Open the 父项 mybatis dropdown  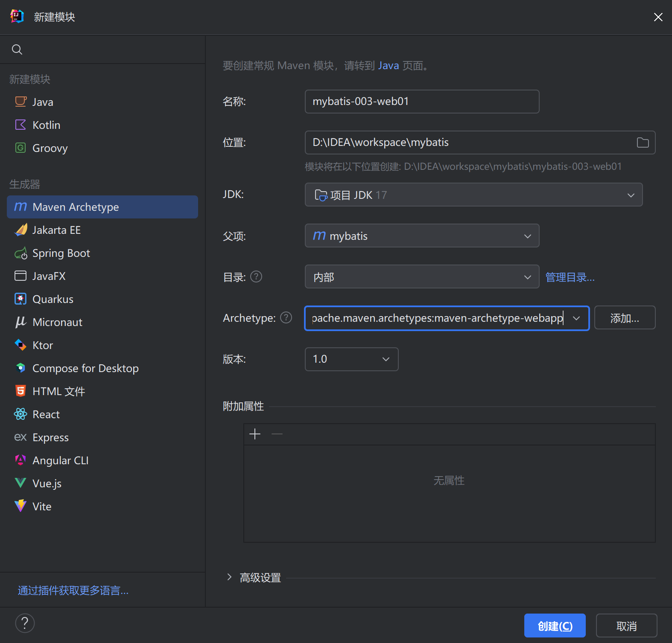coord(422,236)
